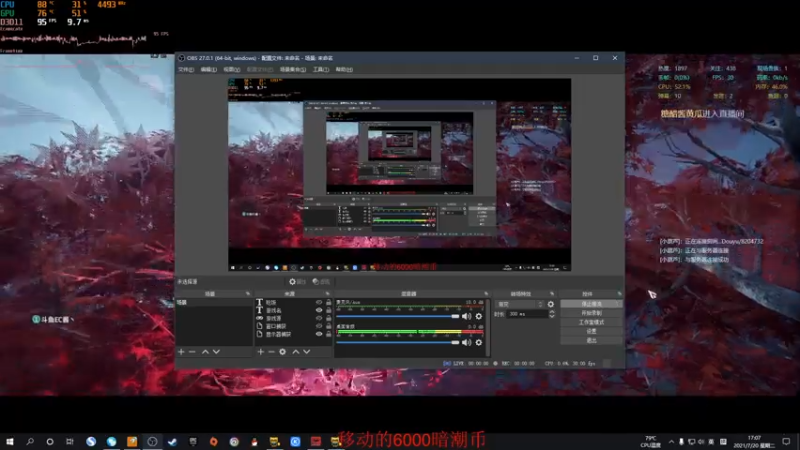Select the 场景 entry in Scenes list
Viewport: 800px width, 450px height.
click(214, 303)
